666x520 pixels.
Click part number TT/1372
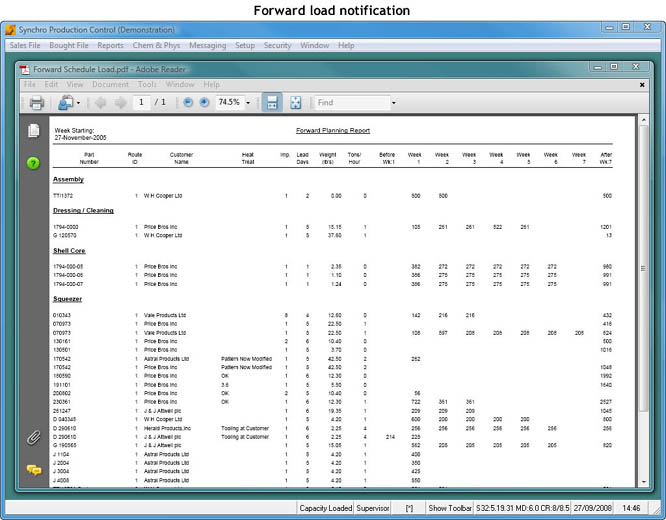click(63, 196)
